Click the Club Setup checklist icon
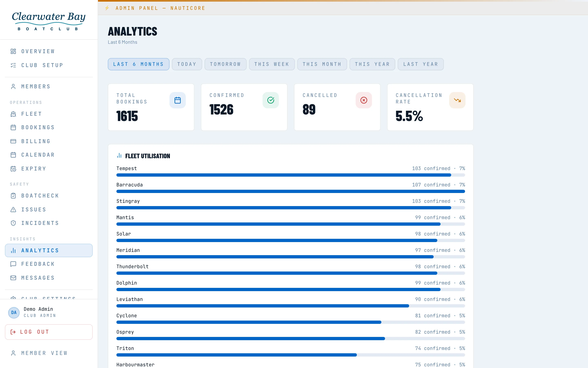Image resolution: width=588 pixels, height=368 pixels. click(x=13, y=65)
